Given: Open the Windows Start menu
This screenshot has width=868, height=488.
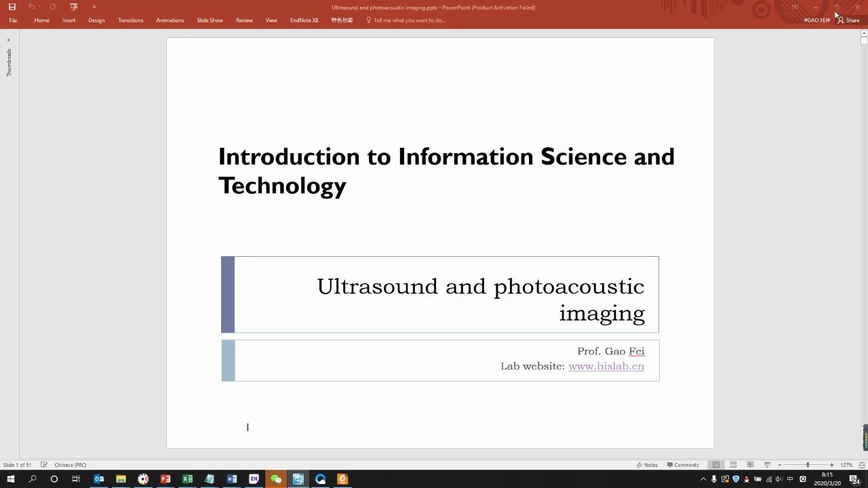Looking at the screenshot, I should pos(10,479).
